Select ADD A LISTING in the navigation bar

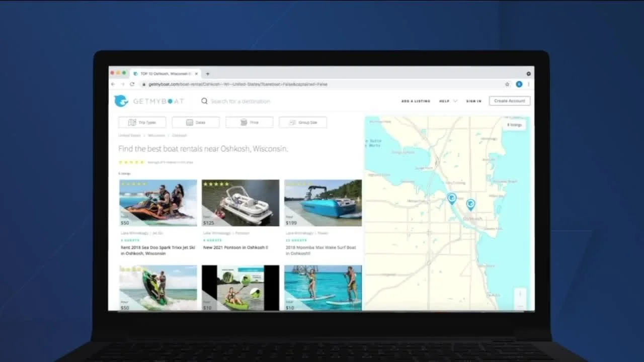pos(416,101)
